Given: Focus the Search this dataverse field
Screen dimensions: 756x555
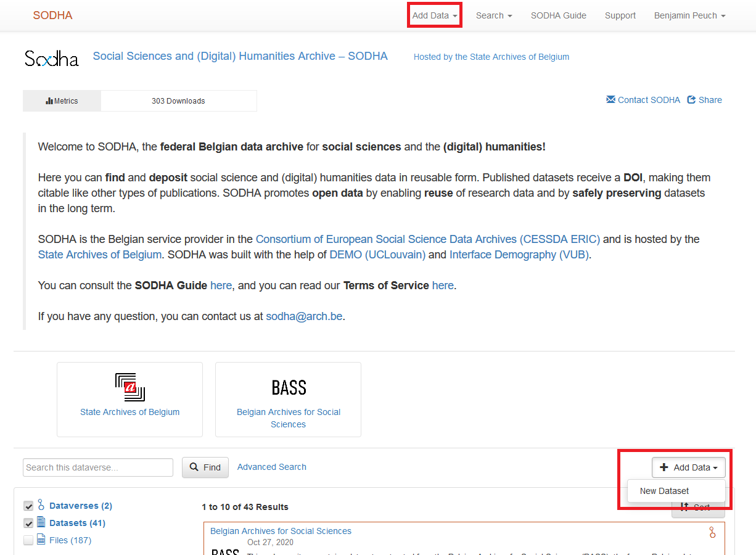Looking at the screenshot, I should click(x=98, y=467).
